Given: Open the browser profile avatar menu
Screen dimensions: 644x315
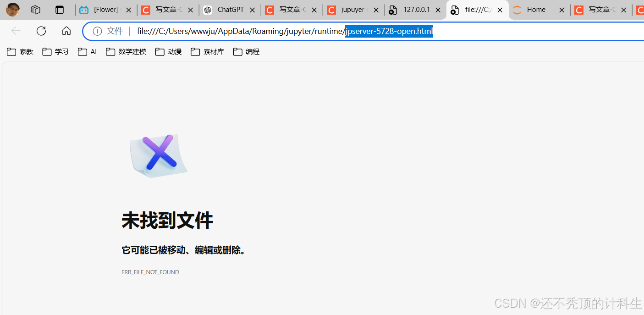Looking at the screenshot, I should 12,9.
